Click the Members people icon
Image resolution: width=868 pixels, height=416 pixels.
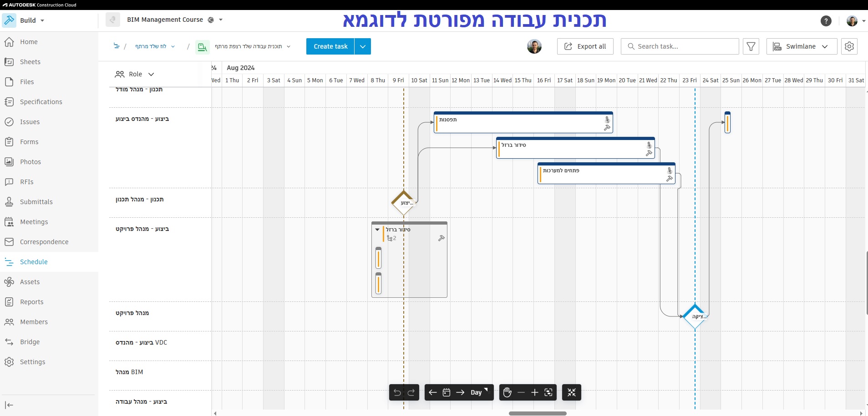click(x=9, y=322)
